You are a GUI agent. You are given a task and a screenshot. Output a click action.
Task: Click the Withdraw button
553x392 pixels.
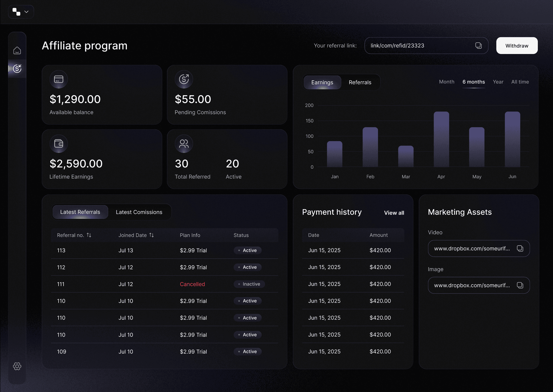517,45
